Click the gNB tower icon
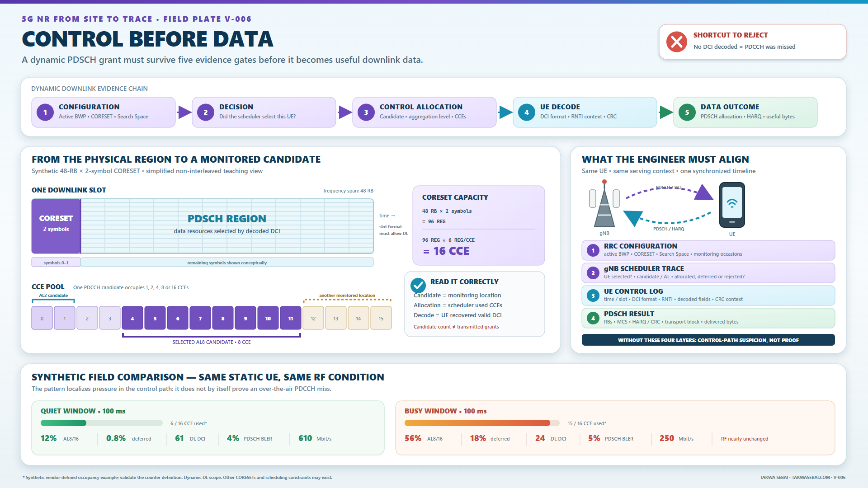 pos(604,203)
